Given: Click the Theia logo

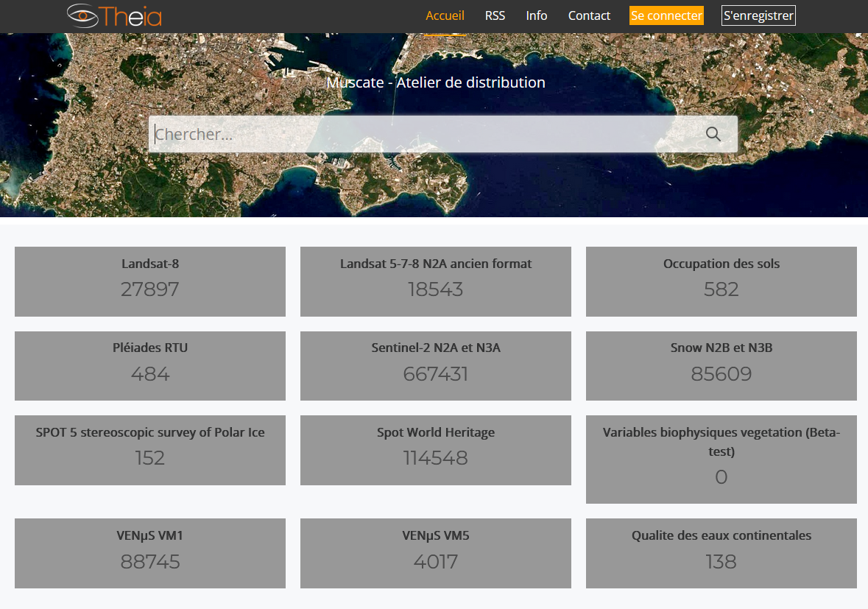Looking at the screenshot, I should (x=115, y=15).
